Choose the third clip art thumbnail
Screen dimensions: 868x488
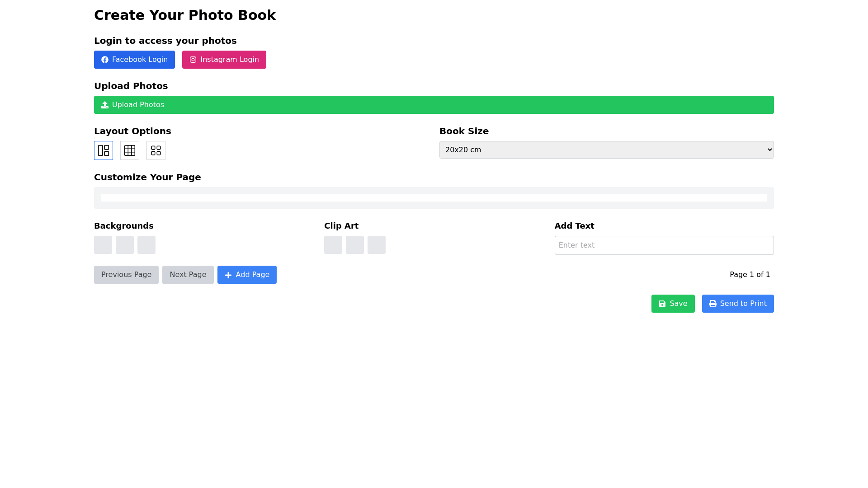coord(377,245)
